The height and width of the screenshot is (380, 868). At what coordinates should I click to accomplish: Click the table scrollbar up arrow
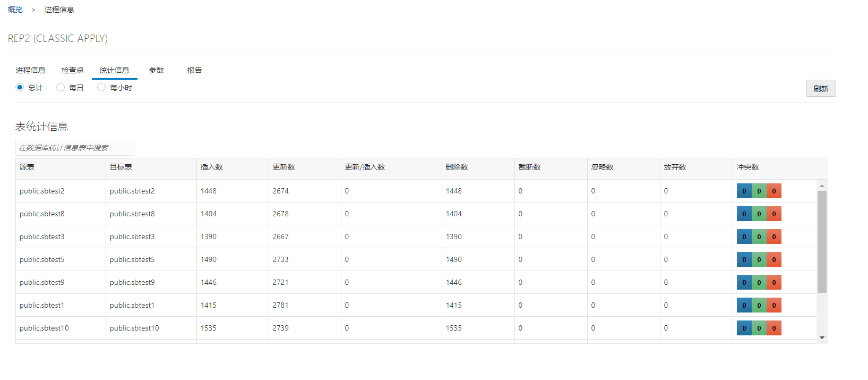tap(822, 186)
